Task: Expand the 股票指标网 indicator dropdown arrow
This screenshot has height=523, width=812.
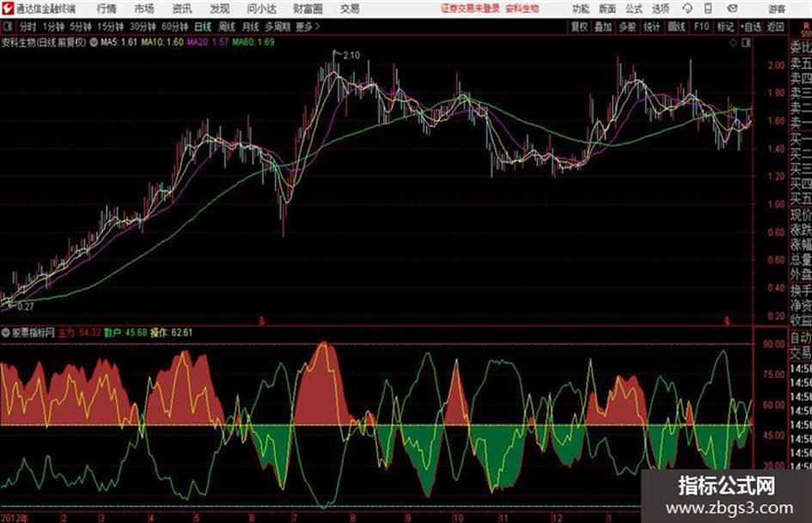Action: 6,332
